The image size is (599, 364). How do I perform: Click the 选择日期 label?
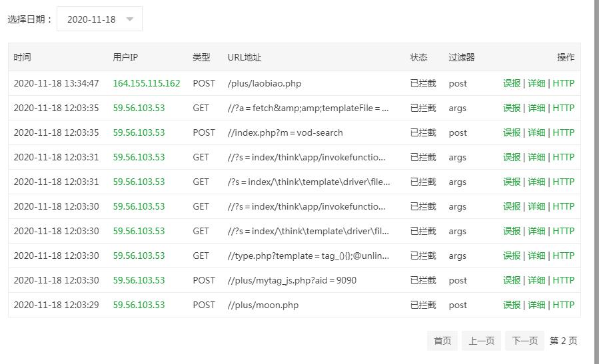pos(30,19)
